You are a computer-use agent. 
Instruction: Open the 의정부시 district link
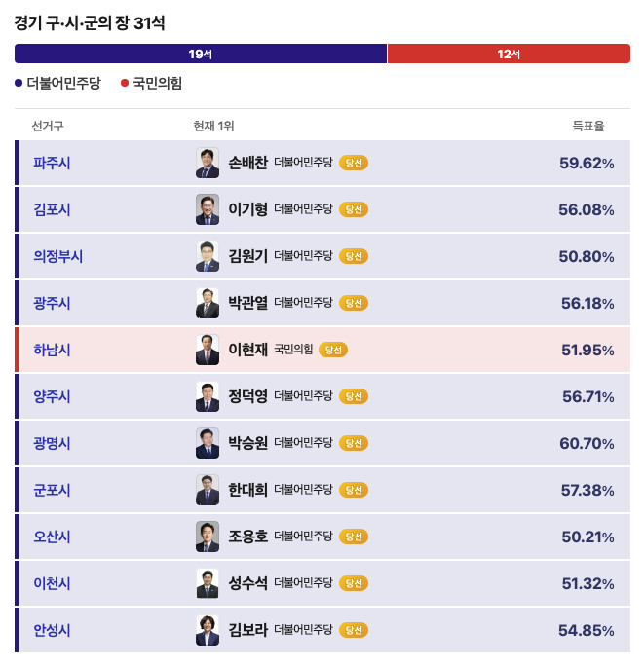coord(57,256)
